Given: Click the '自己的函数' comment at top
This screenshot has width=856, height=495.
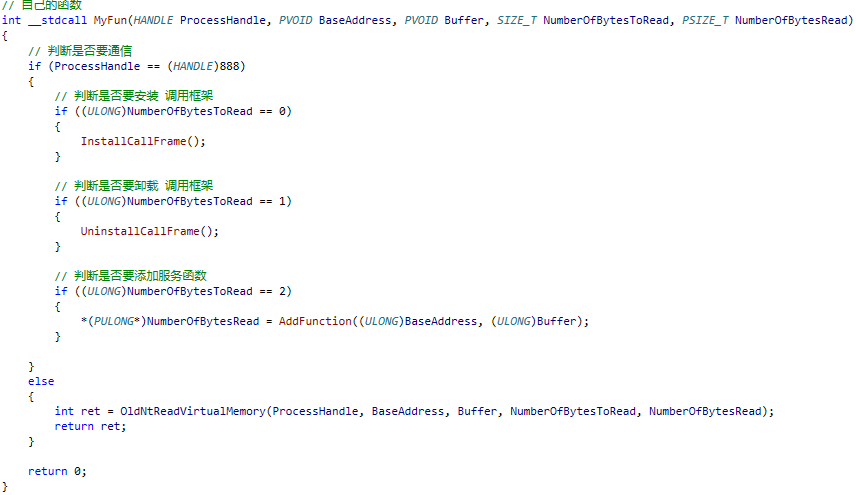Looking at the screenshot, I should pos(42,5).
